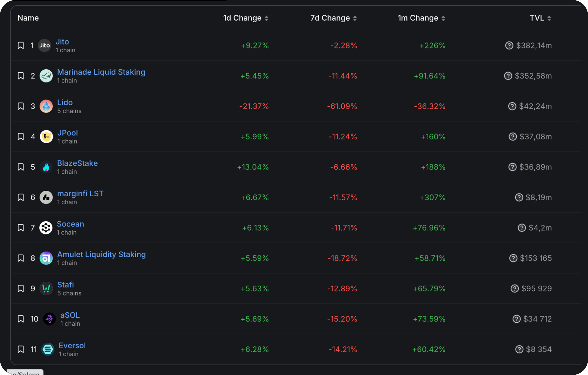The height and width of the screenshot is (375, 588).
Task: Click the aSOL protocol logo
Action: pyautogui.click(x=49, y=319)
